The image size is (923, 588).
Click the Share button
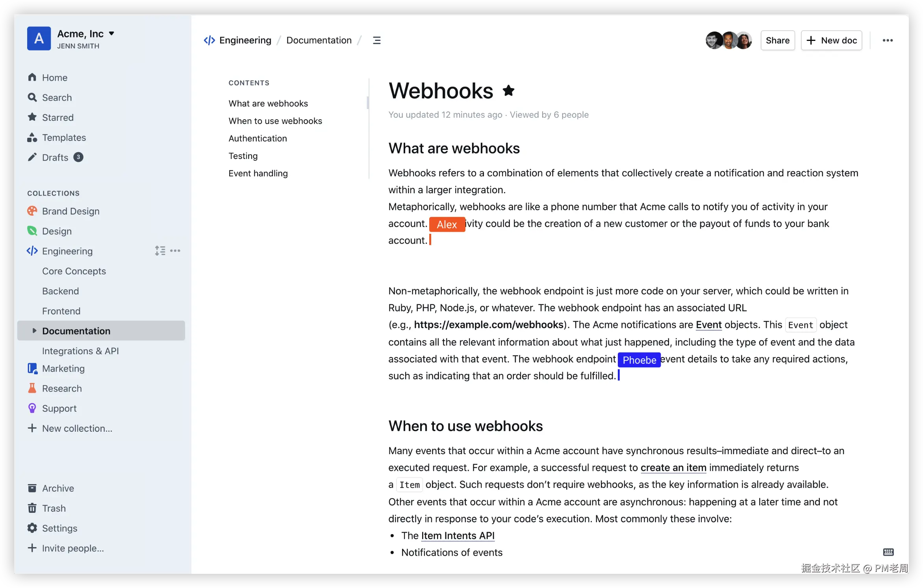point(777,40)
